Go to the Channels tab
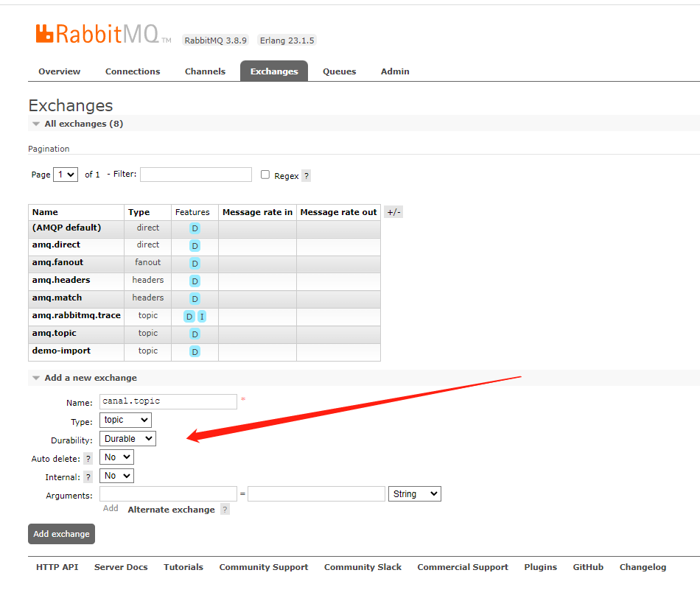 click(x=205, y=71)
